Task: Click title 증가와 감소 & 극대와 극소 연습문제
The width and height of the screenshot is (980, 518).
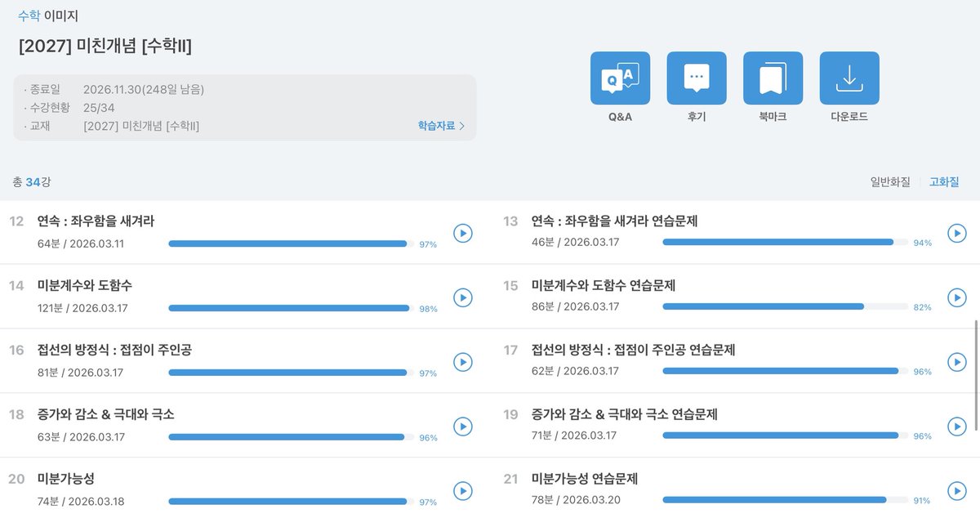Action: 625,414
